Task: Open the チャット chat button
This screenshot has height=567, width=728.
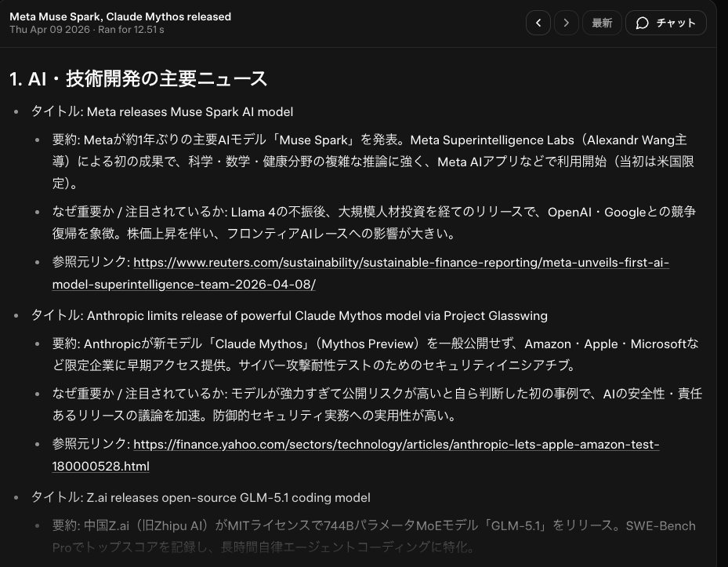Action: click(x=666, y=23)
